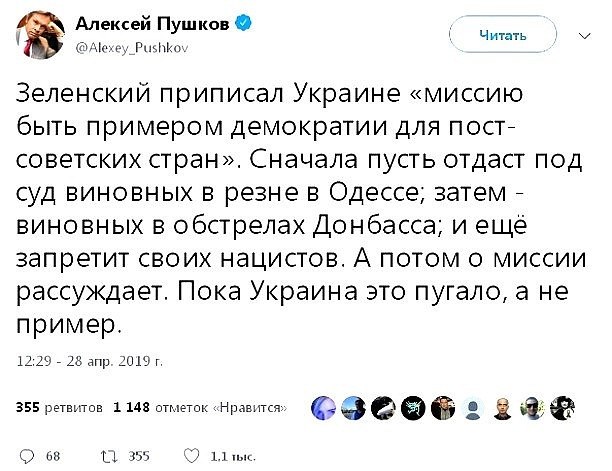Viewport: 612px width, 471px height.
Task: Click the reply speech bubble icon
Action: click(27, 456)
